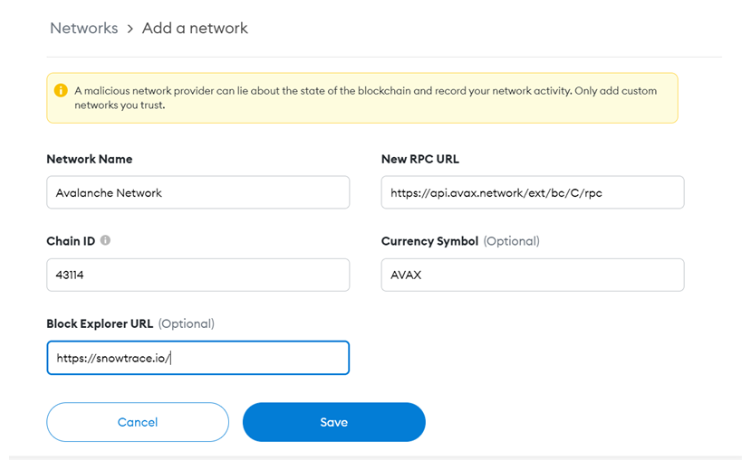Screen dimensions: 752x467
Task: Click the Chain ID label text
Action: 70,241
